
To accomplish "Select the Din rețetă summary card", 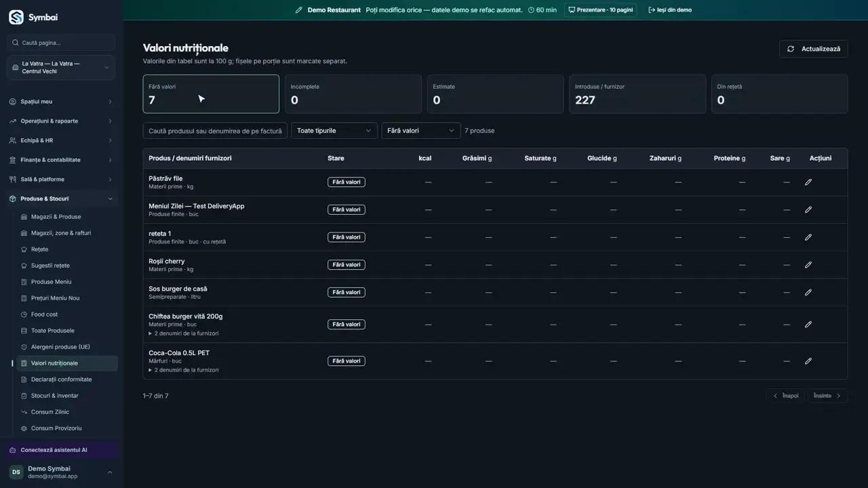I will pos(779,94).
